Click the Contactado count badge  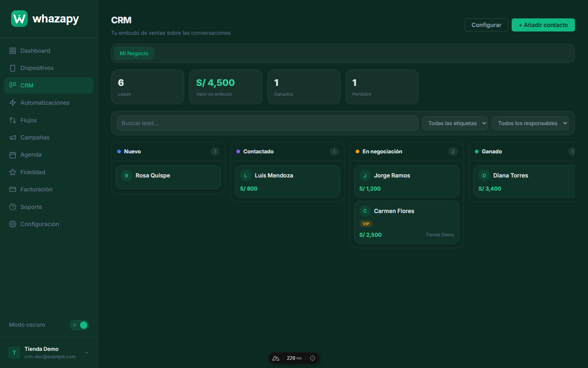click(334, 151)
